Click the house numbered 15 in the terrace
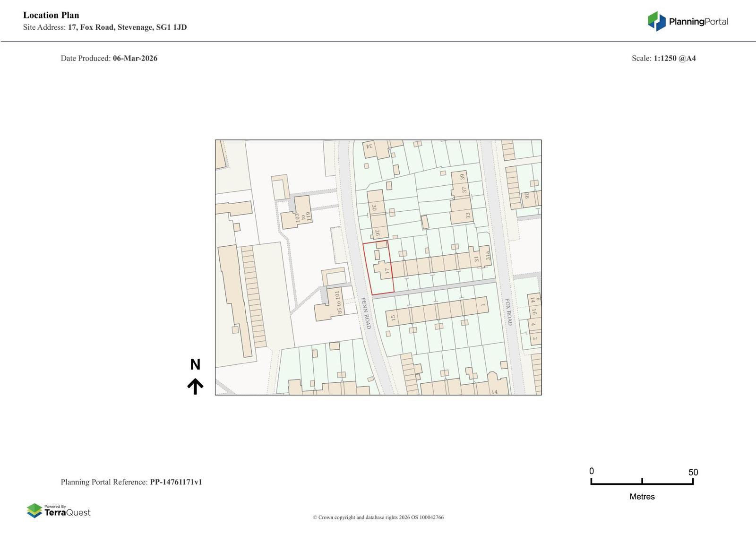The height and width of the screenshot is (535, 756). coord(393,318)
